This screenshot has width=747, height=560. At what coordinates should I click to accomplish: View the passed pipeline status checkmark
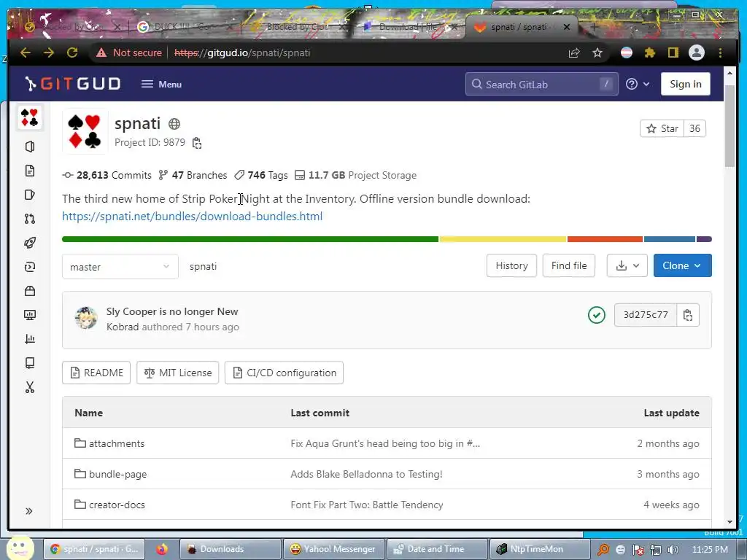(597, 315)
